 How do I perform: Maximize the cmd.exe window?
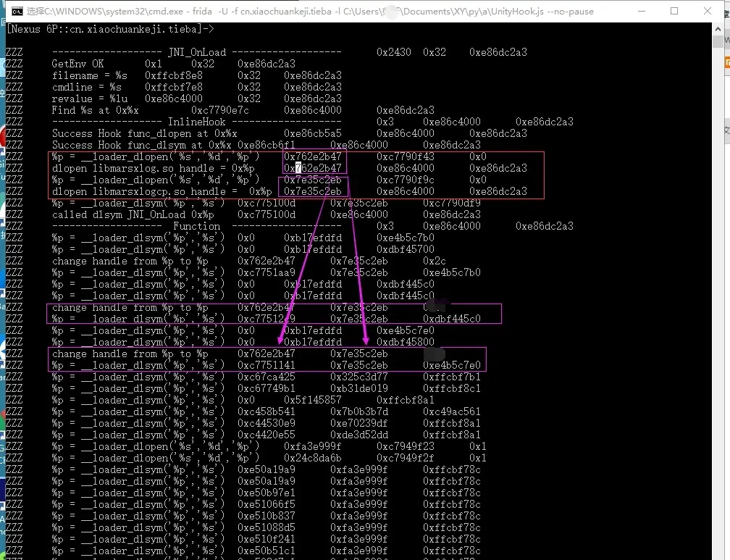tap(674, 11)
